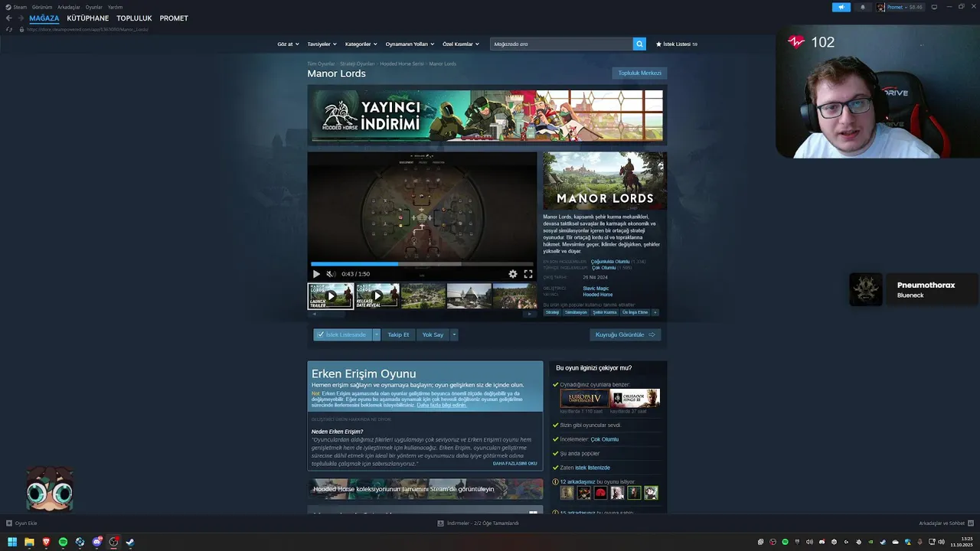Open Steam icon in taskbar
The height and width of the screenshot is (551, 980).
pyautogui.click(x=130, y=542)
